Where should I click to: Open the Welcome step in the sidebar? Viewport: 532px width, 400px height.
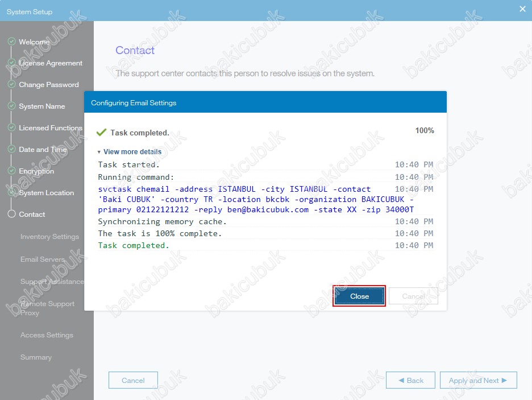[x=34, y=42]
